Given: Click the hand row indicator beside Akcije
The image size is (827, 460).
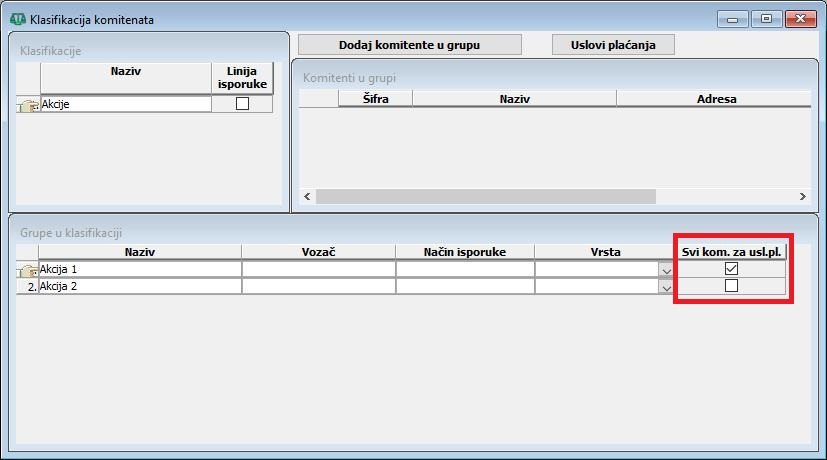Looking at the screenshot, I should click(x=28, y=104).
